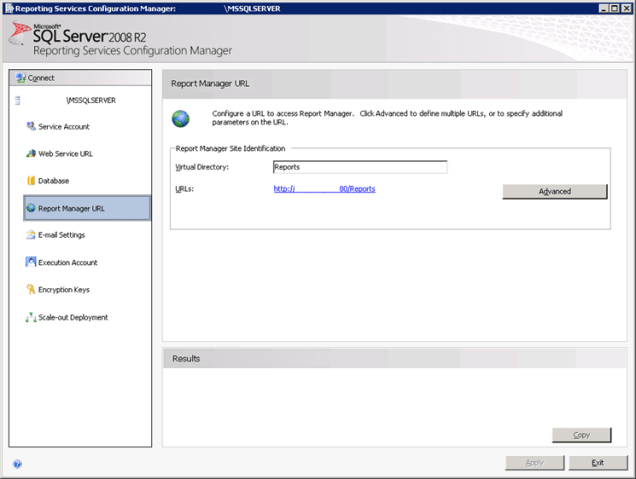Image resolution: width=636 pixels, height=479 pixels.
Task: Click the globe icon in Report Manager panel
Action: coord(180,119)
